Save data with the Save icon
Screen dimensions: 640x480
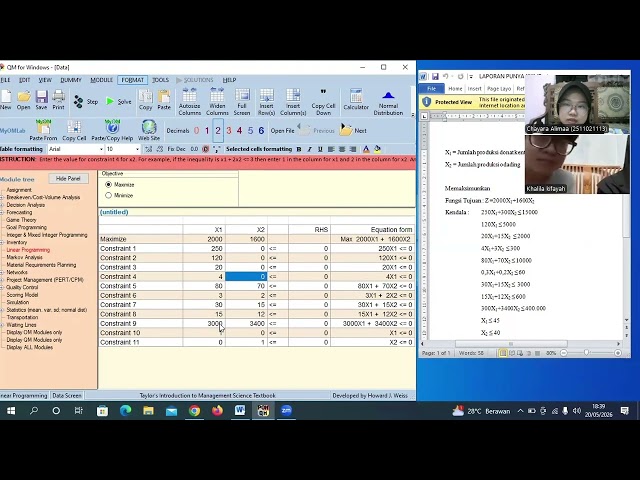click(x=41, y=100)
